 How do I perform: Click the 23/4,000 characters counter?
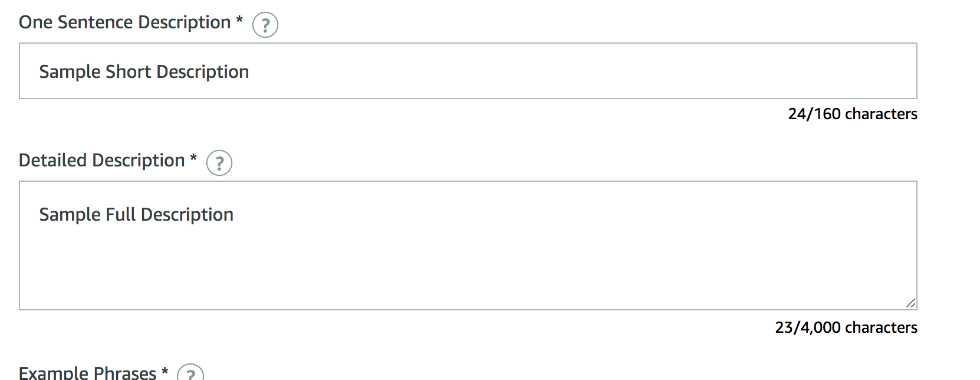tap(846, 327)
